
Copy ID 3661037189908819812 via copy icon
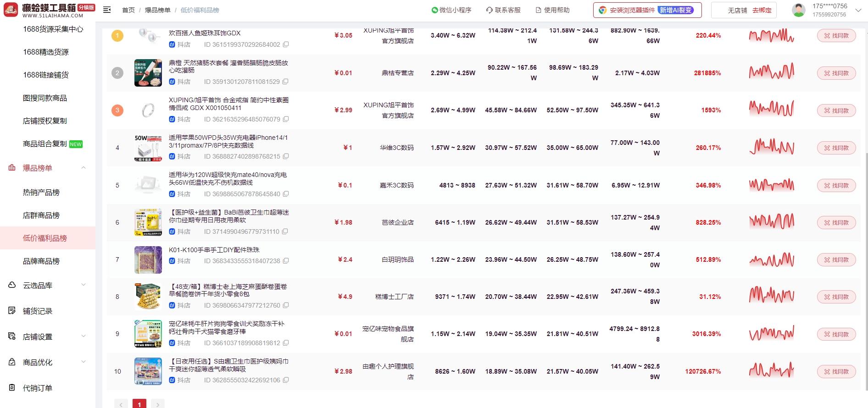point(286,343)
